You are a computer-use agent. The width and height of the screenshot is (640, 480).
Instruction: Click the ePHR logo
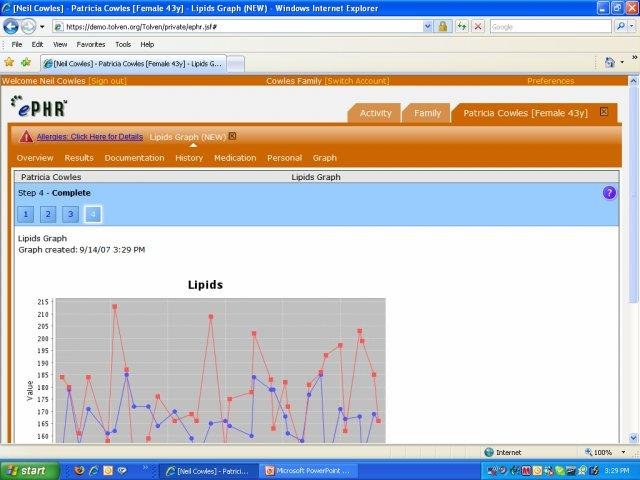(40, 106)
